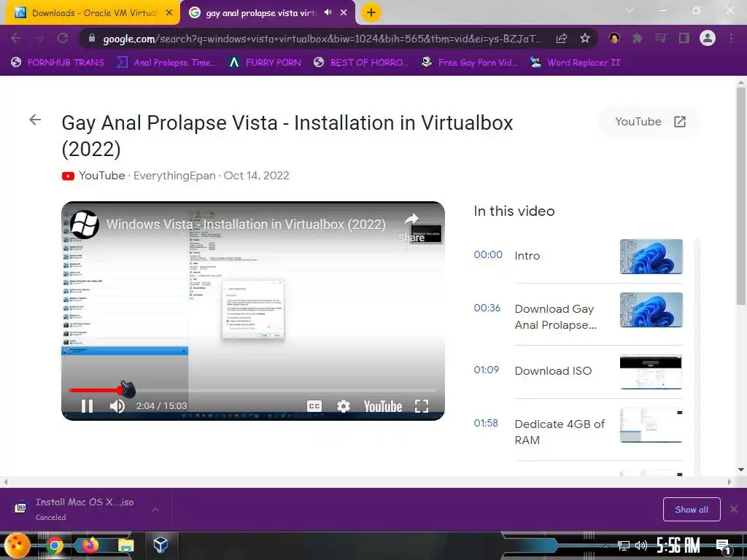The height and width of the screenshot is (560, 747).
Task: Click Dedicate 4GB RAM chapter thumbnail
Action: pos(651,425)
